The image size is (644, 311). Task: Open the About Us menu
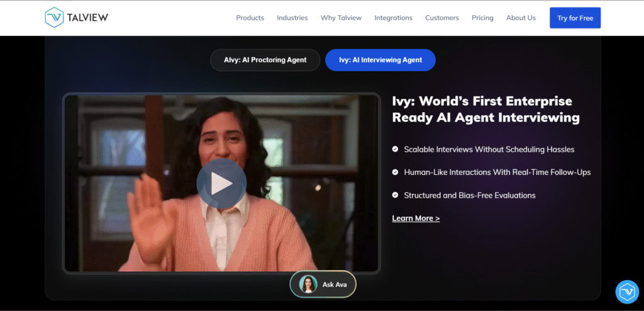point(521,18)
